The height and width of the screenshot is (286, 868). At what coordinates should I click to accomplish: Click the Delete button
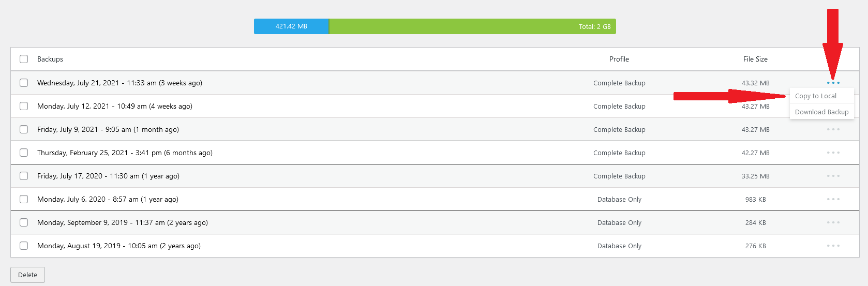click(x=27, y=275)
